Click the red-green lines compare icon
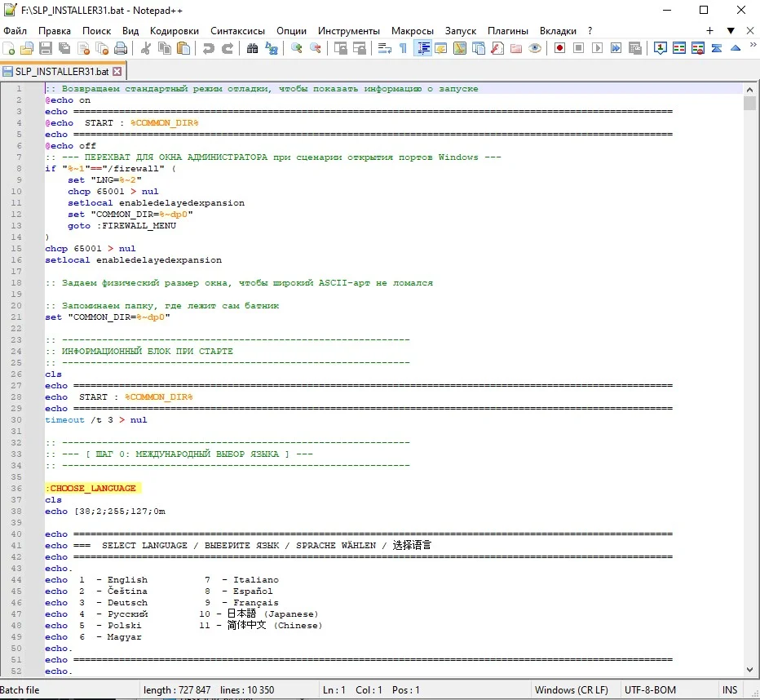760x700 pixels. 679,48
